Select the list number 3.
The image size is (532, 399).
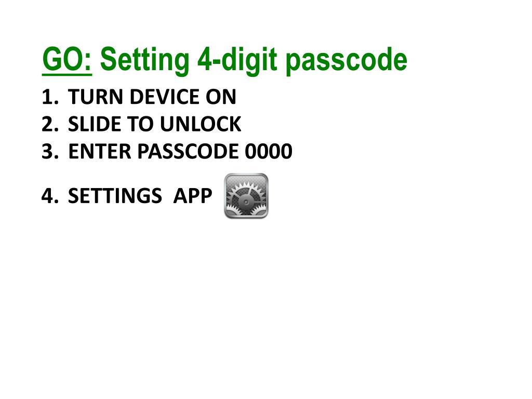(x=50, y=151)
